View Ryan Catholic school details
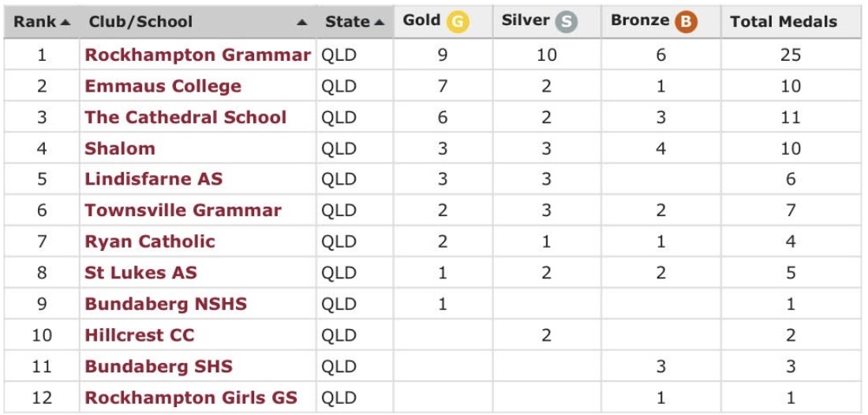Viewport: 868px width, 415px height. pos(149,241)
